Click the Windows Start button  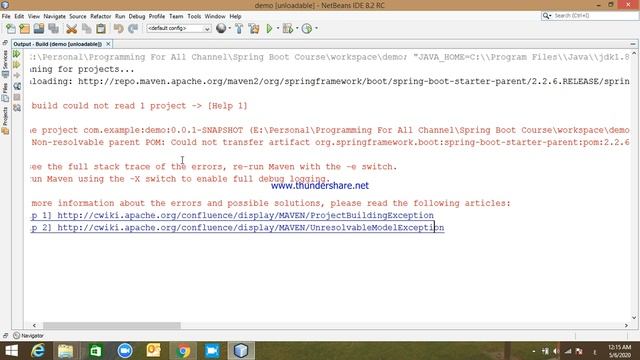coord(11,351)
